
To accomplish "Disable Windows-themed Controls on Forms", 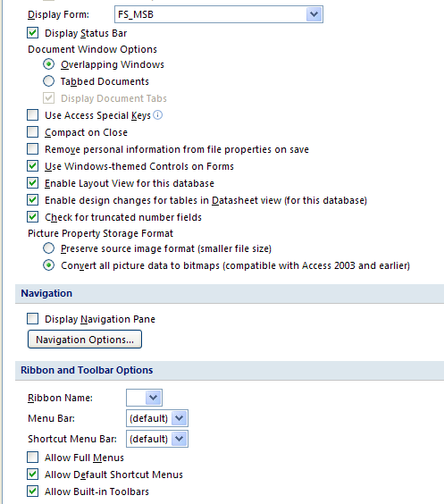I will coord(33,166).
